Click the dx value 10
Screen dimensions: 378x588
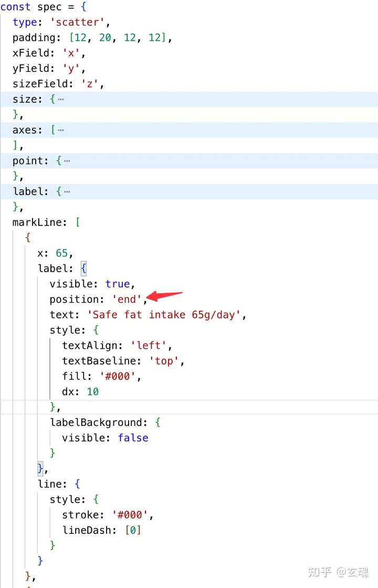(x=93, y=392)
